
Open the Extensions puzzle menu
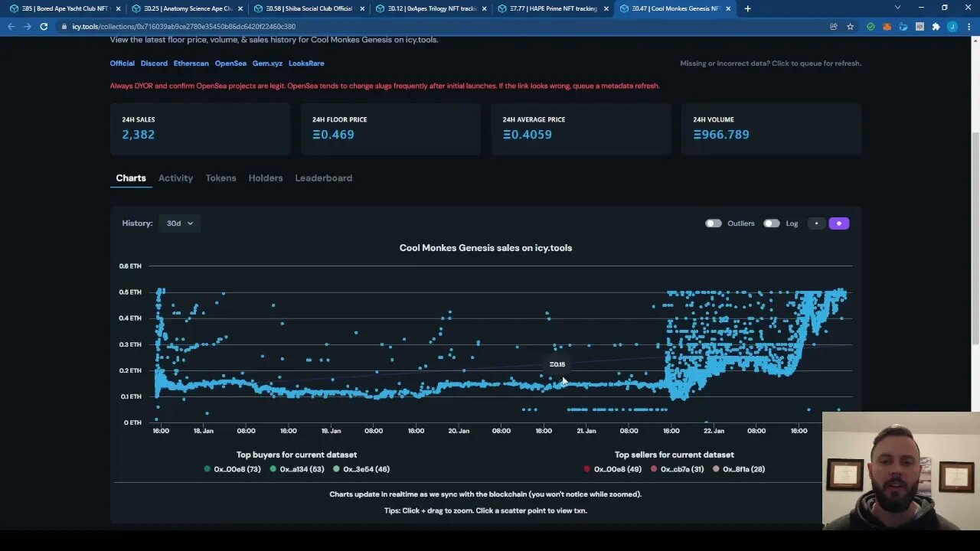pyautogui.click(x=936, y=27)
